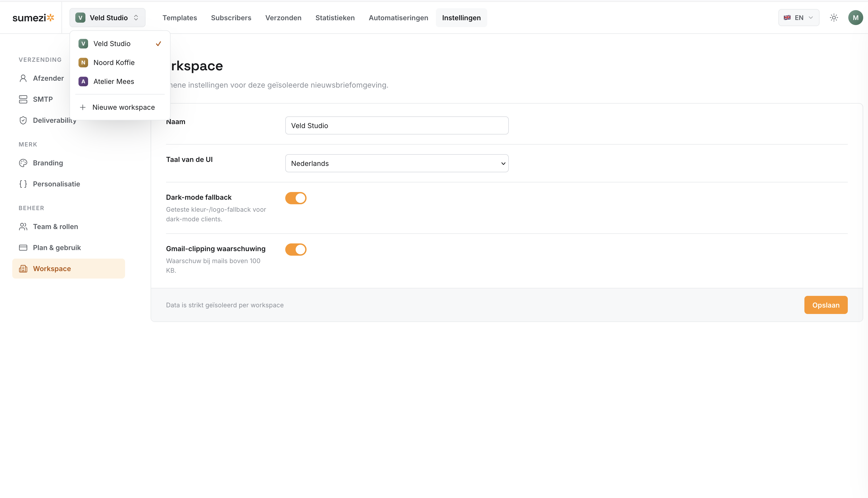Go to the Subscribers tab
This screenshot has height=498, width=868.
[x=231, y=18]
